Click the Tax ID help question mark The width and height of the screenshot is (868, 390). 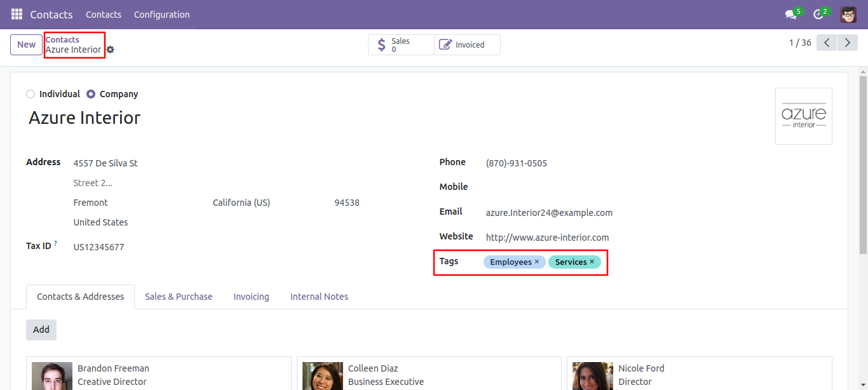55,243
